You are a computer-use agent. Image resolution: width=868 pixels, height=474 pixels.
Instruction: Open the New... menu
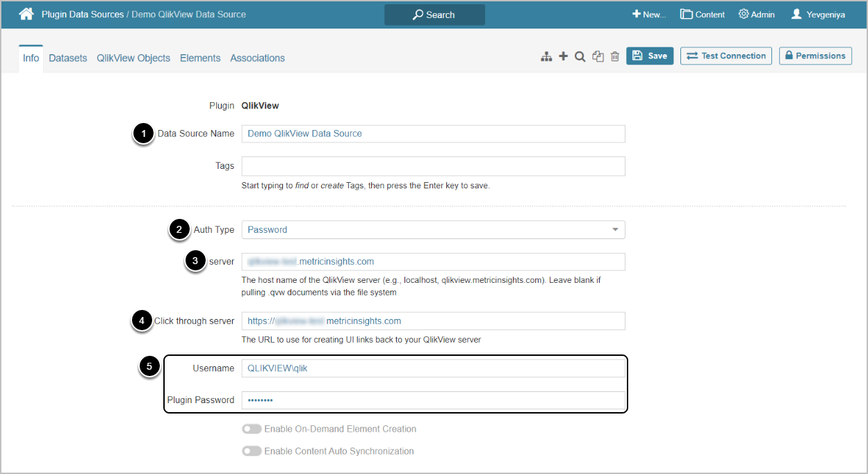[648, 14]
